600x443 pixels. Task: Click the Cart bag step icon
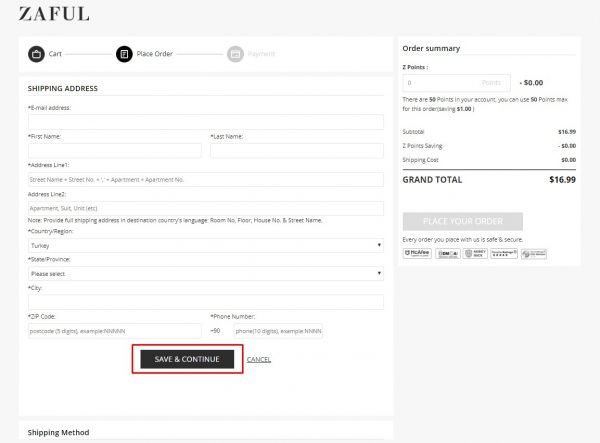pos(36,54)
